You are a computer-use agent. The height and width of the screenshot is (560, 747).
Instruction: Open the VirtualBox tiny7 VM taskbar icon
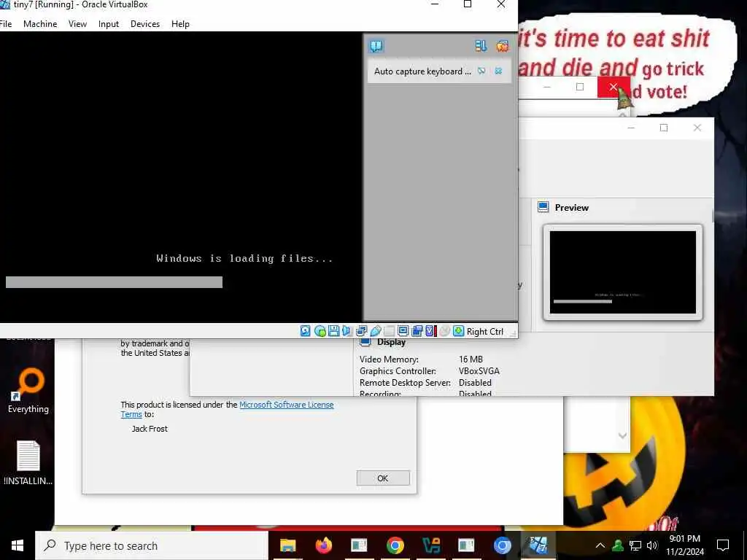pos(538,545)
